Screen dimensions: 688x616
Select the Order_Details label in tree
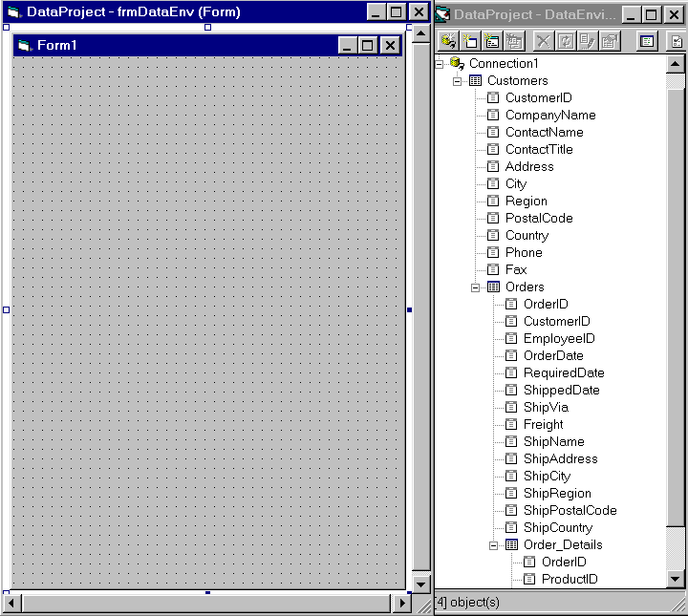[563, 544]
